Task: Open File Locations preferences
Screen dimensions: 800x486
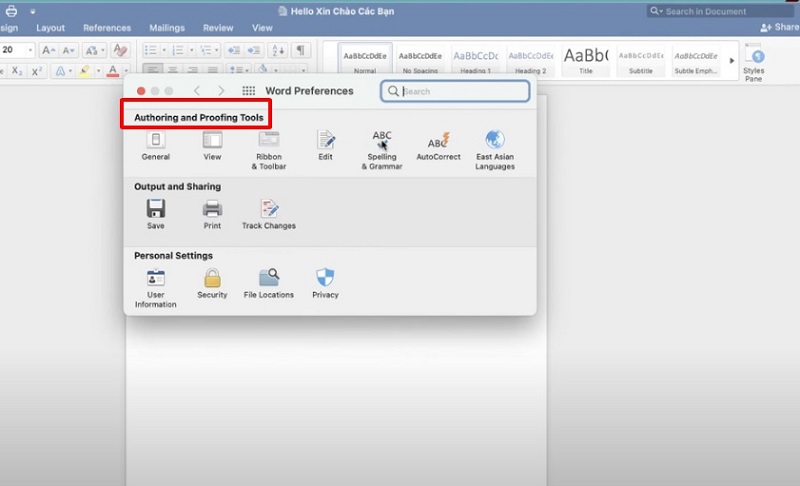Action: click(269, 284)
